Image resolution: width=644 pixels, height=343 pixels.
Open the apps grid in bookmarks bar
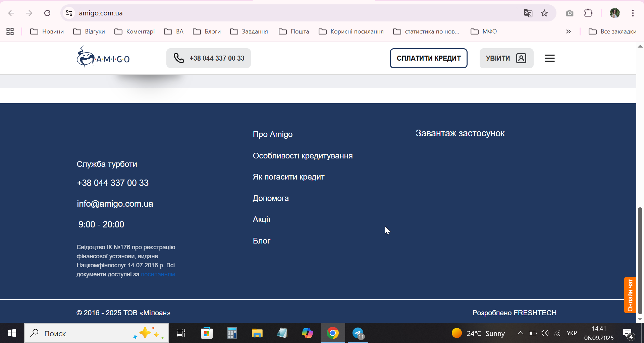tap(10, 31)
